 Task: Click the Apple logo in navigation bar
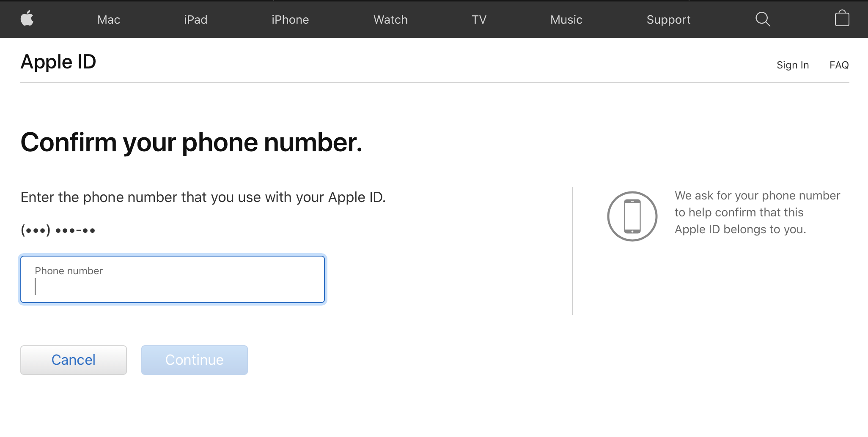pyautogui.click(x=27, y=19)
